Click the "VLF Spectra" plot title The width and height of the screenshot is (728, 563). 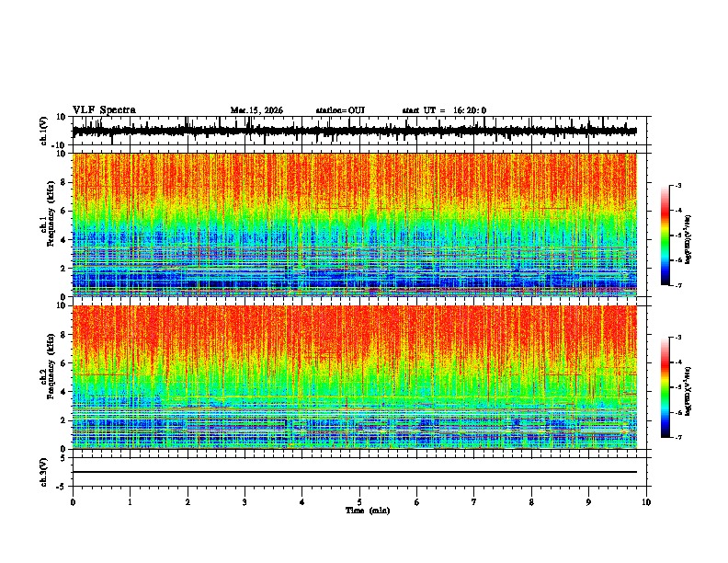pos(104,110)
